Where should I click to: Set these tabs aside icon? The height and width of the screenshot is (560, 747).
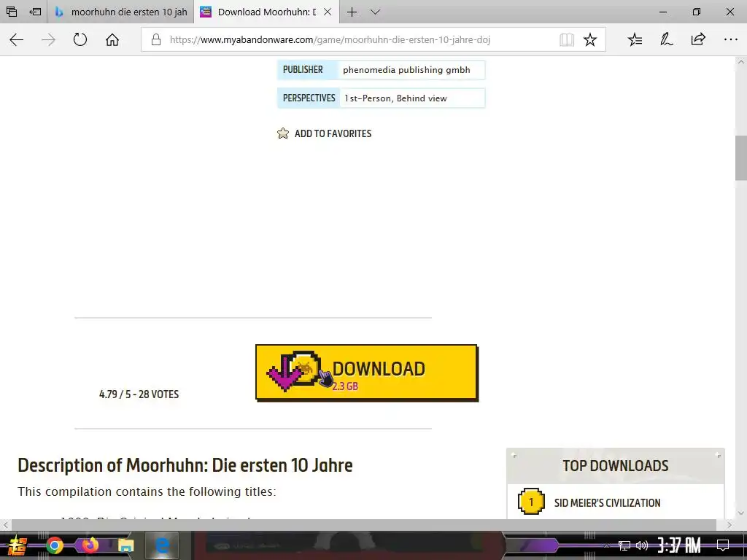point(35,12)
